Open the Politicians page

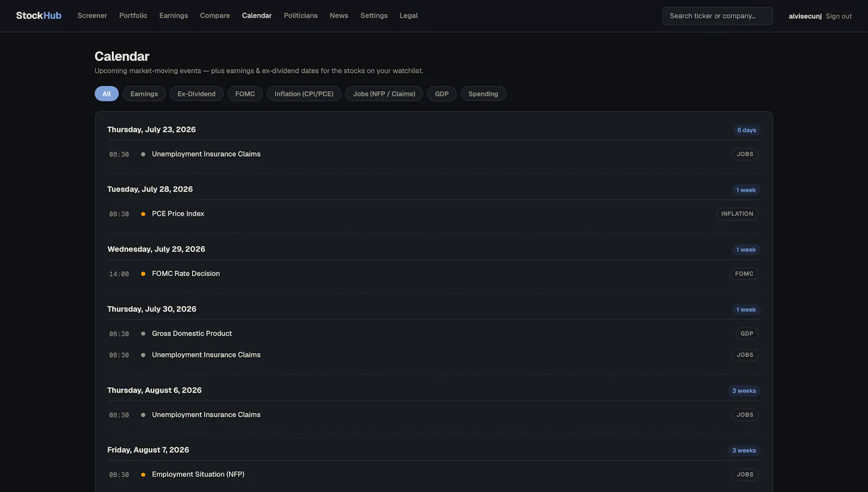[x=301, y=16]
